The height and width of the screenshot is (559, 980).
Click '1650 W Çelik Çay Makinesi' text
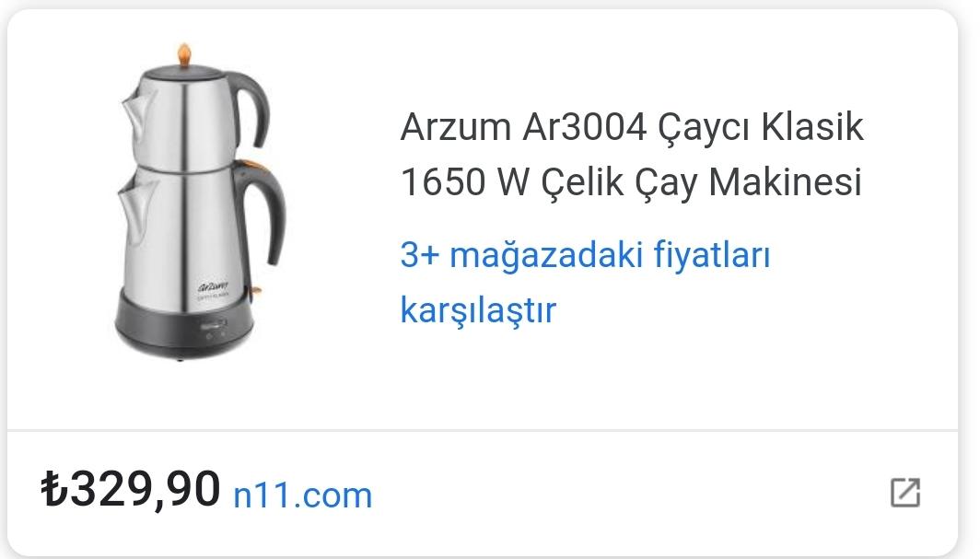click(x=631, y=182)
